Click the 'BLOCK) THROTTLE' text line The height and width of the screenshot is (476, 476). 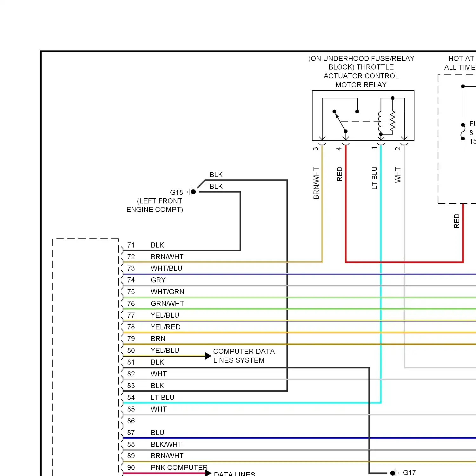tap(361, 67)
